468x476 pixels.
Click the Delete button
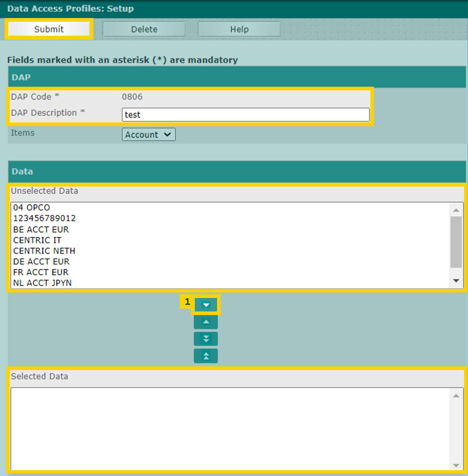point(144,29)
